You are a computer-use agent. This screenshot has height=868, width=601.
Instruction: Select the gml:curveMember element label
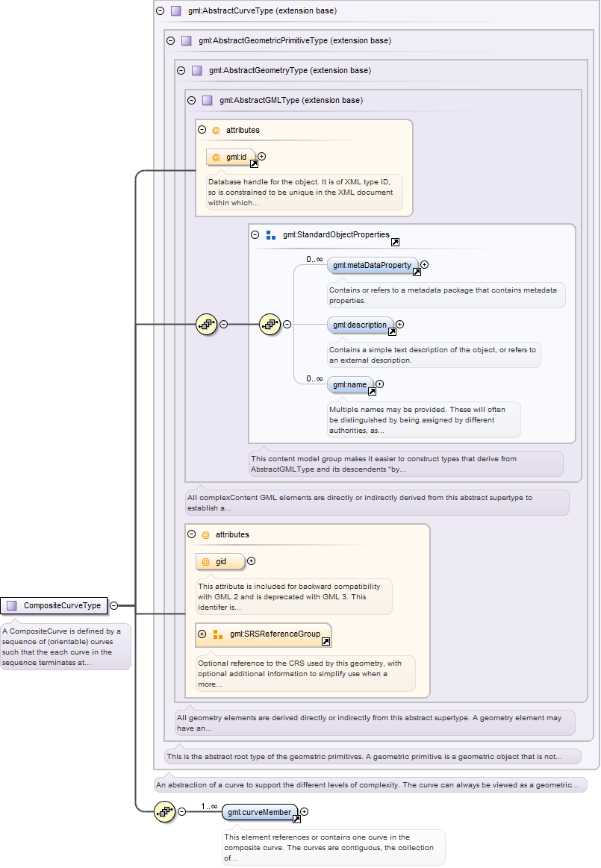[259, 812]
